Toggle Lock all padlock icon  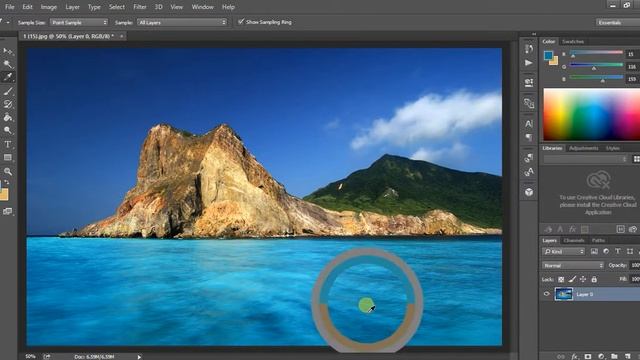[x=594, y=279]
